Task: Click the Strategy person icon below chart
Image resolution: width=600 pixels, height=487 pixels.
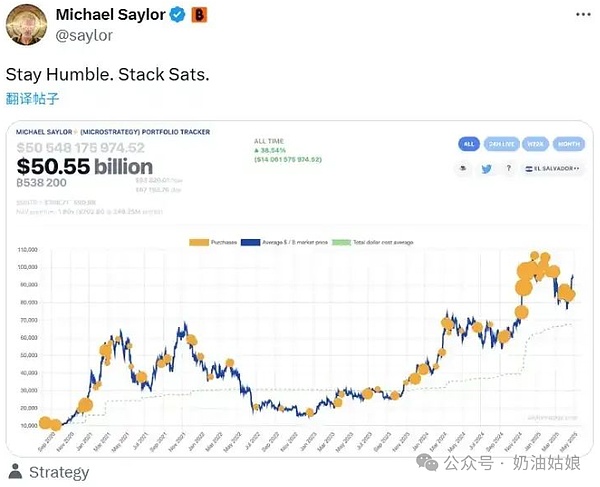Action: pyautogui.click(x=15, y=472)
